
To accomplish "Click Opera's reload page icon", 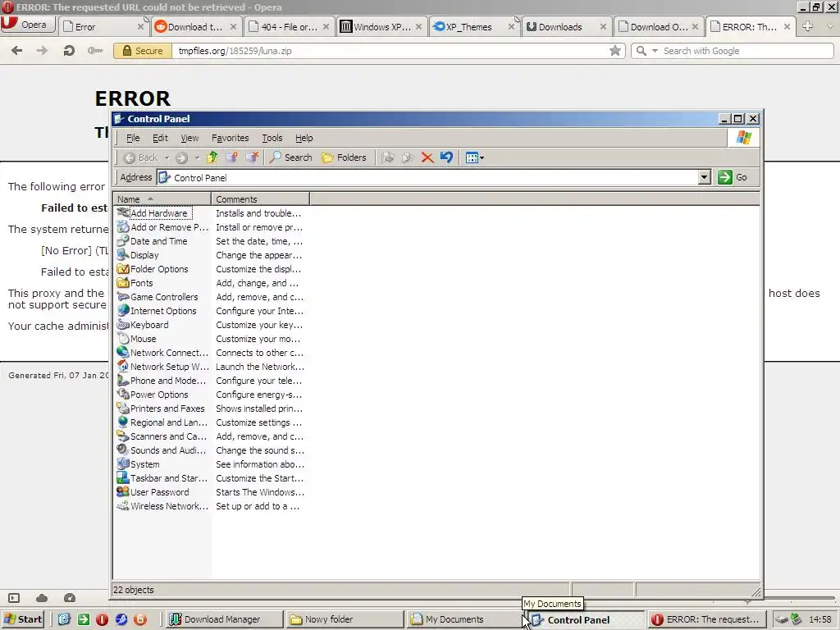I will [x=69, y=50].
